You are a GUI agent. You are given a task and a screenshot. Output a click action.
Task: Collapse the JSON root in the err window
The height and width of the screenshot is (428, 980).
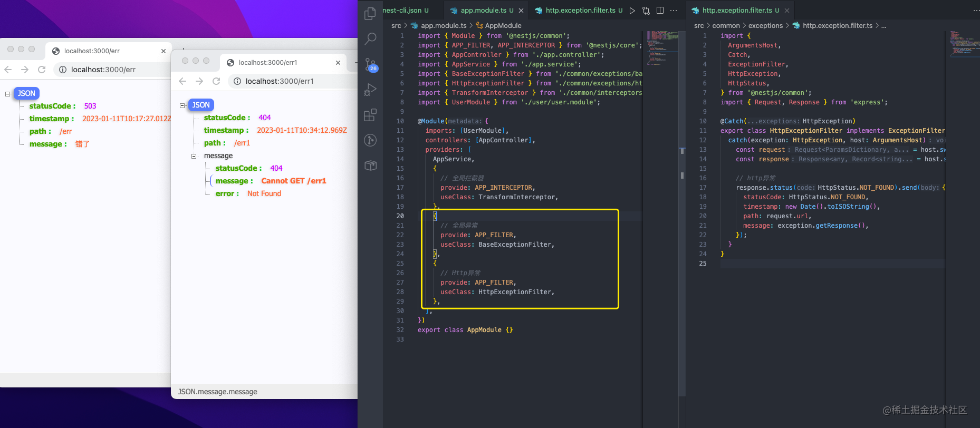tap(8, 94)
